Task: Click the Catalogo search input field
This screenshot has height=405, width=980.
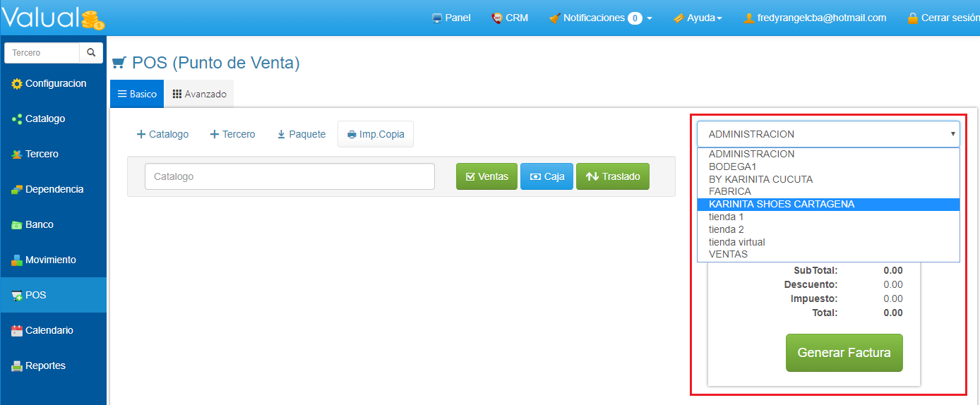Action: [289, 176]
